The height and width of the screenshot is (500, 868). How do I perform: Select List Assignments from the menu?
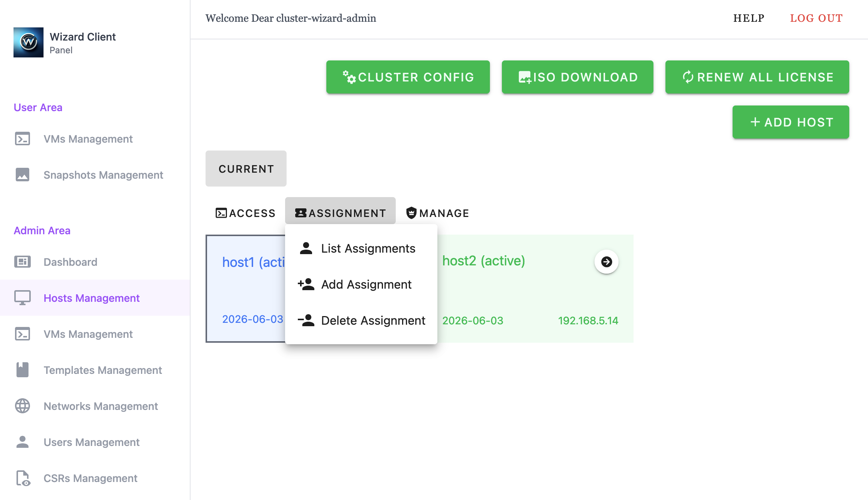[368, 248]
